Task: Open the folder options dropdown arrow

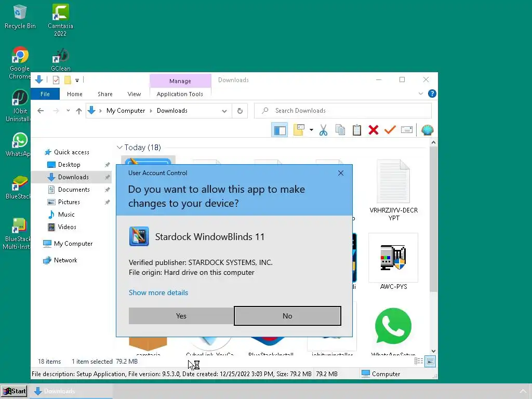Action: click(x=311, y=130)
